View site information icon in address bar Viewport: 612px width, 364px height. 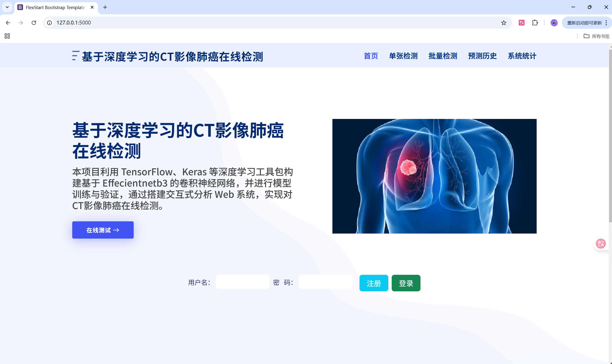(50, 23)
